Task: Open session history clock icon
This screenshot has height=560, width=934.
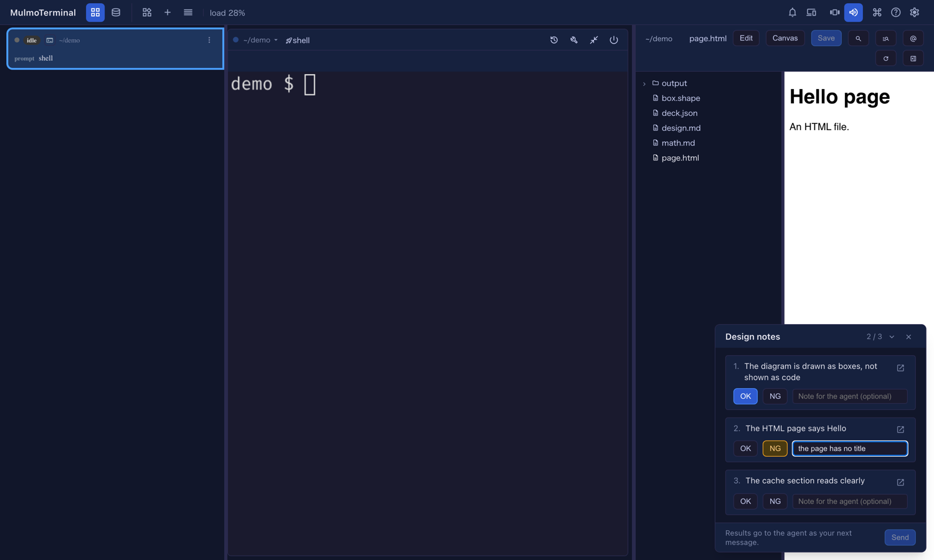Action: 554,40
